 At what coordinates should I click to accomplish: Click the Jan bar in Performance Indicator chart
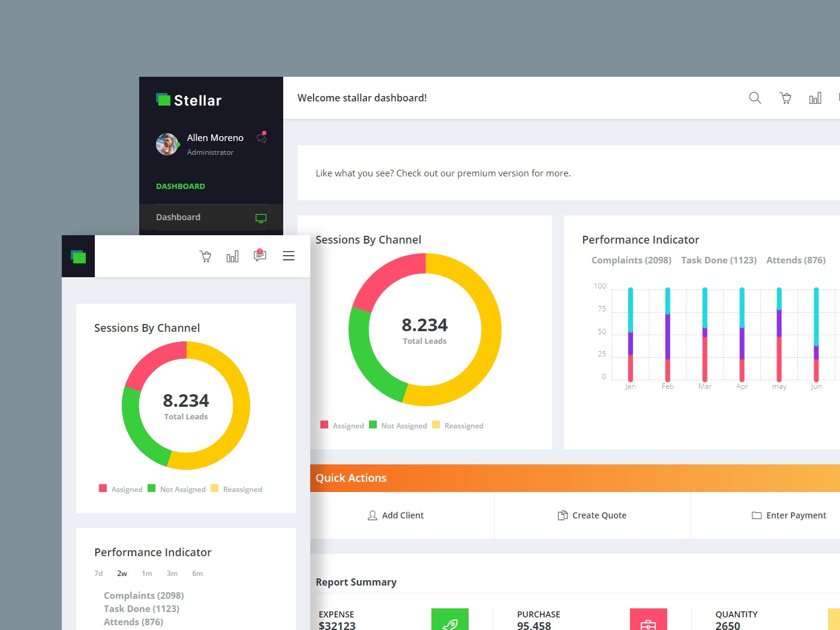[x=631, y=334]
